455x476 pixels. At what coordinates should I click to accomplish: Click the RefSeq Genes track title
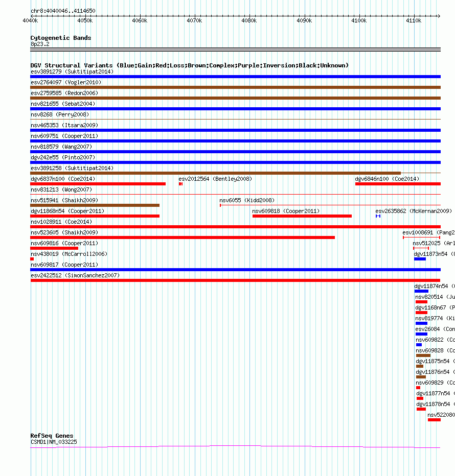pyautogui.click(x=52, y=436)
